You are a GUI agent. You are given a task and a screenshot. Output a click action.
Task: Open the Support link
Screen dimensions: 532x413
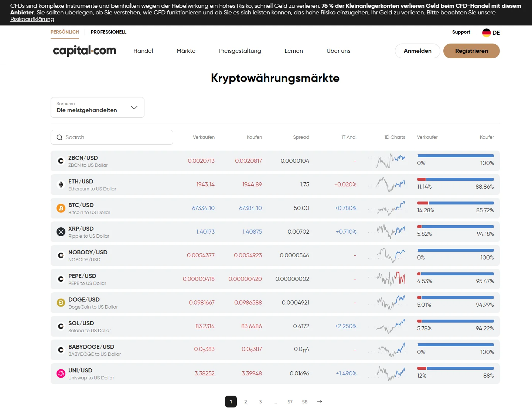pyautogui.click(x=461, y=32)
